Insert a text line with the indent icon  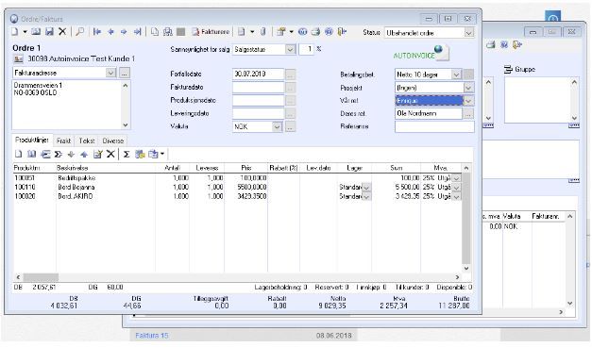point(45,154)
